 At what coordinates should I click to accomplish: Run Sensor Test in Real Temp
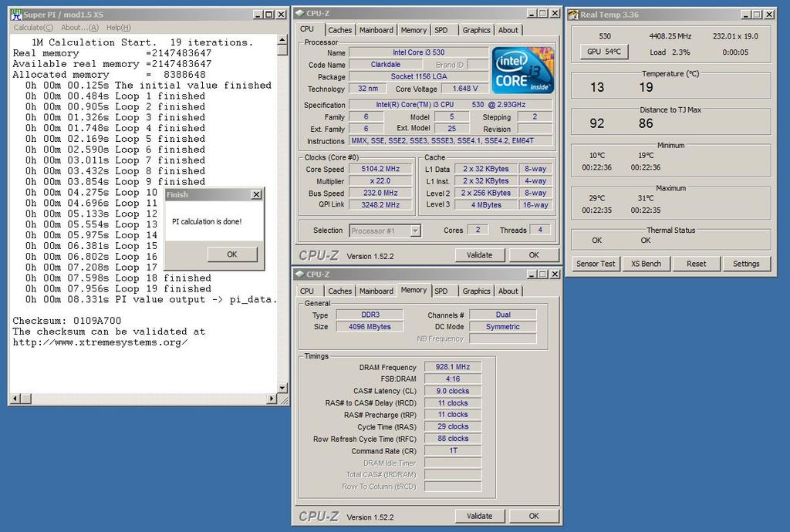tap(596, 264)
